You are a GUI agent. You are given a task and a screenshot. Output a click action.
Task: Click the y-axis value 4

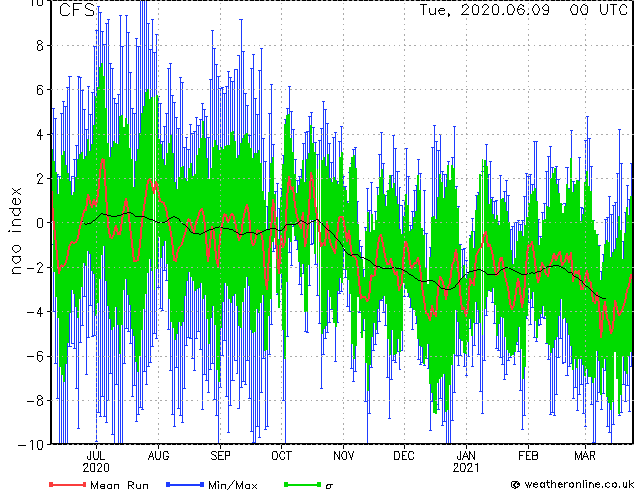tap(40, 134)
